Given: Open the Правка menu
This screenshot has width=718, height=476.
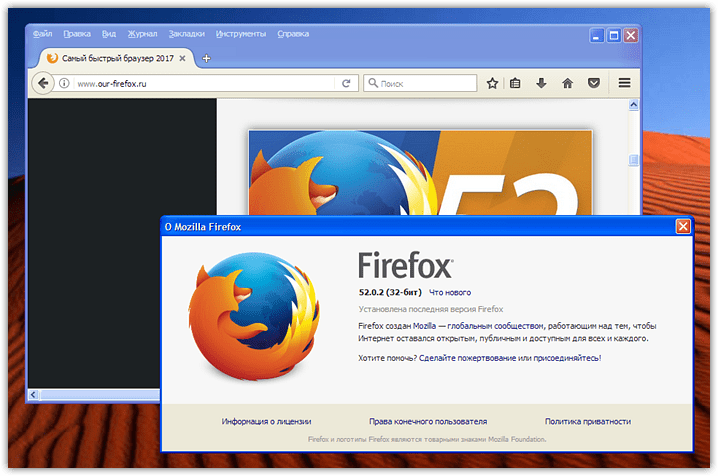Looking at the screenshot, I should click(77, 34).
